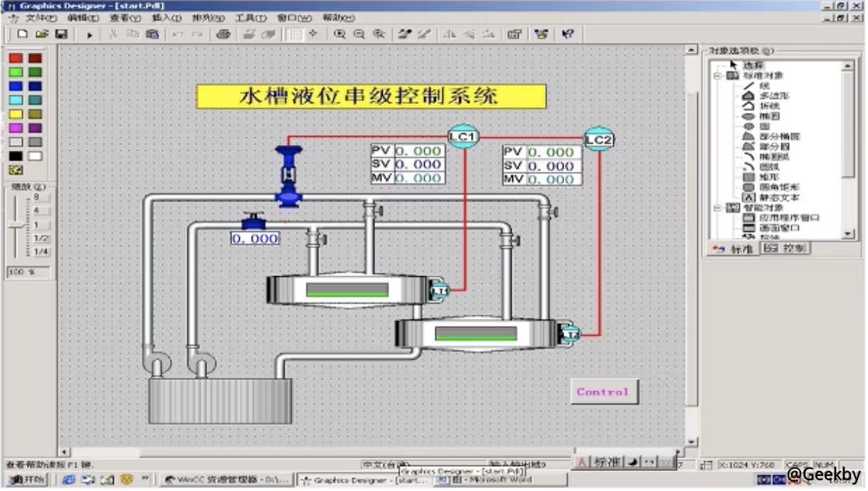Click the Zoom In toolbar icon
868x491 pixels.
point(340,33)
